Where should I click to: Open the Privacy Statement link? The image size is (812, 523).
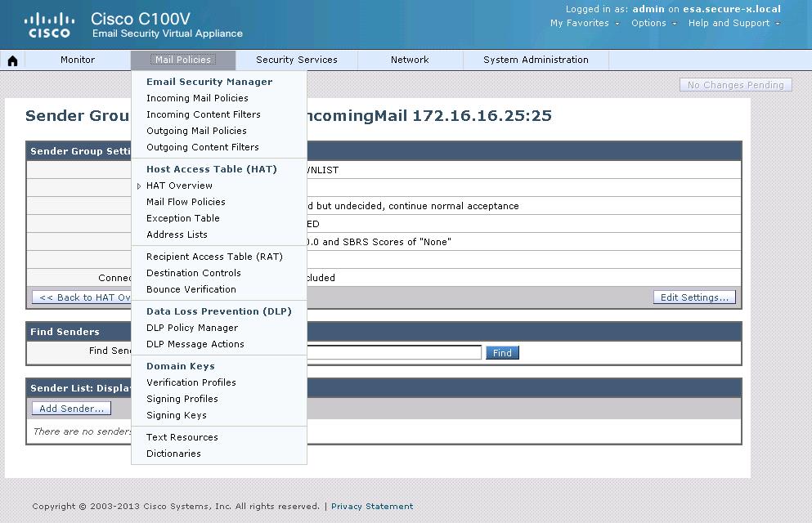pos(372,507)
